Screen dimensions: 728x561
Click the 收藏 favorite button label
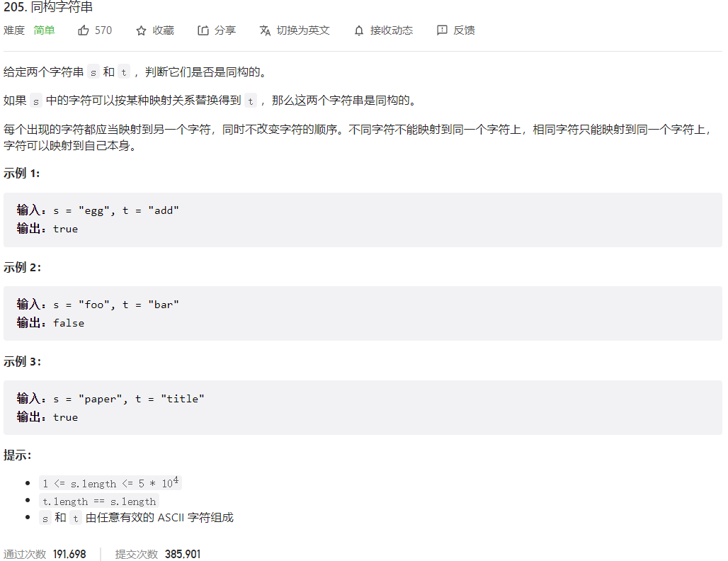(163, 30)
